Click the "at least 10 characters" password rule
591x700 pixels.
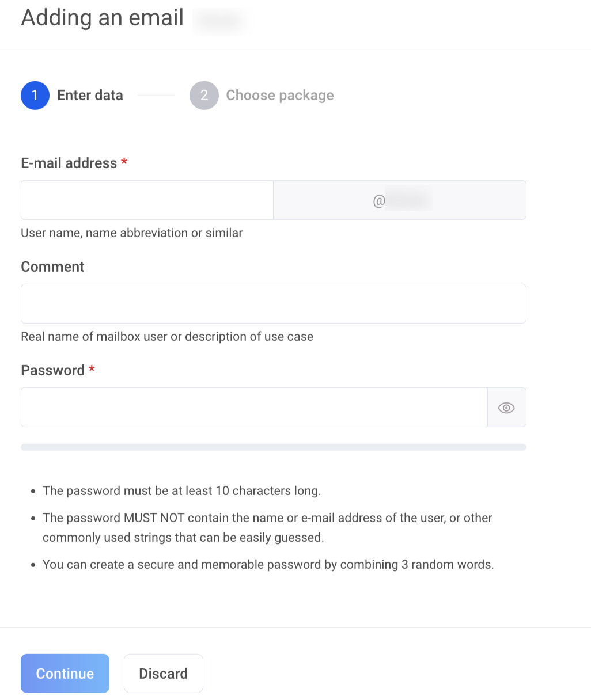[x=181, y=491]
